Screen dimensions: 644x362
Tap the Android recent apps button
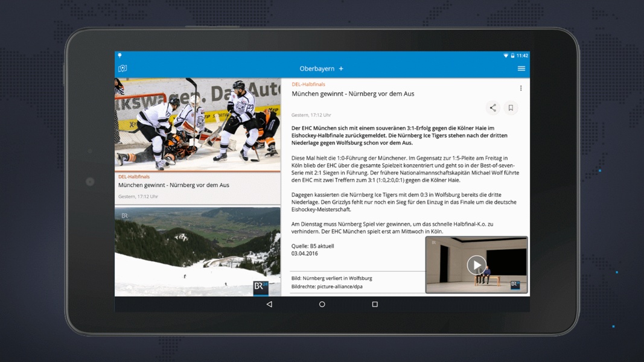(x=375, y=304)
